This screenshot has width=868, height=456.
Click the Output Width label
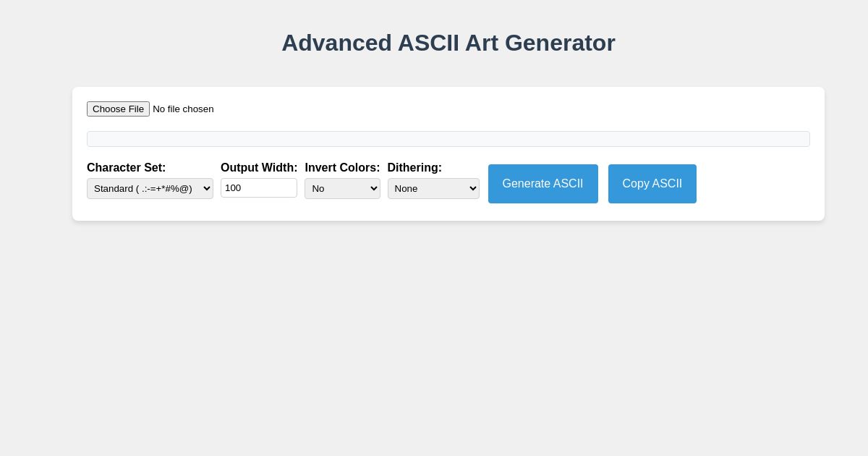coord(259,167)
